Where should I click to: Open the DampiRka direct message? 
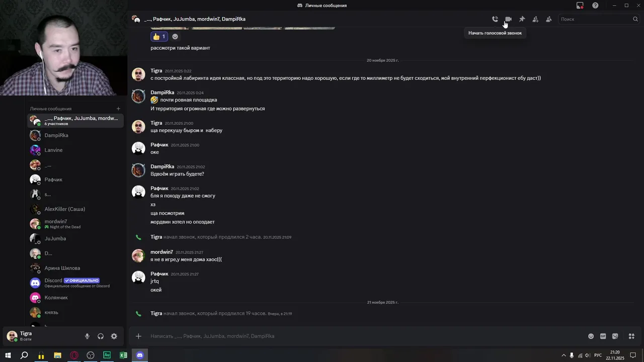tap(56, 135)
